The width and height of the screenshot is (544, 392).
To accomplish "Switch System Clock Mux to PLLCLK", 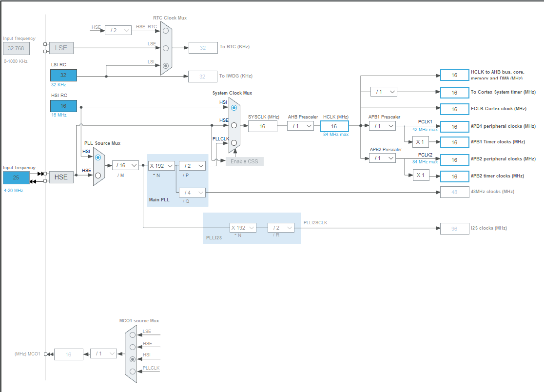I will coord(233,143).
